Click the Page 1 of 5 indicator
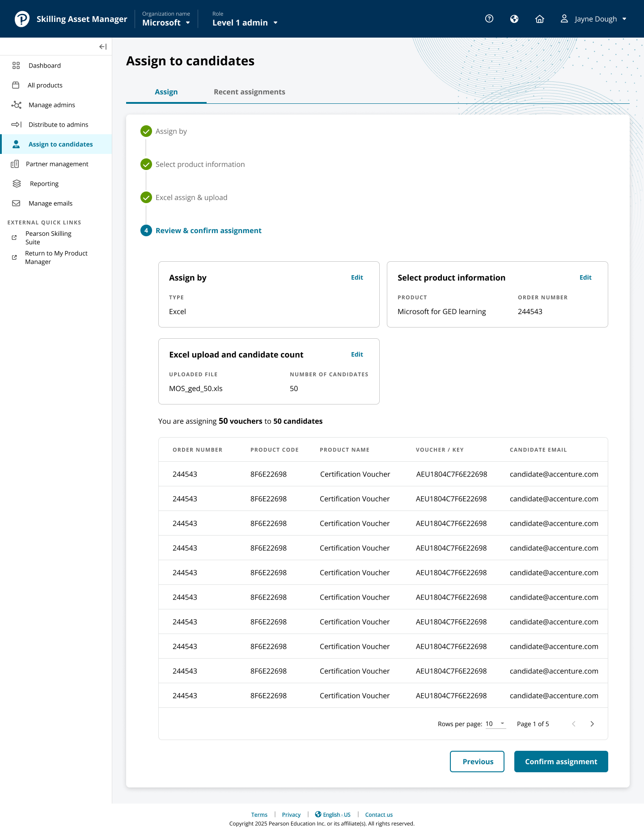Screen dimensions: 644x834 point(533,724)
